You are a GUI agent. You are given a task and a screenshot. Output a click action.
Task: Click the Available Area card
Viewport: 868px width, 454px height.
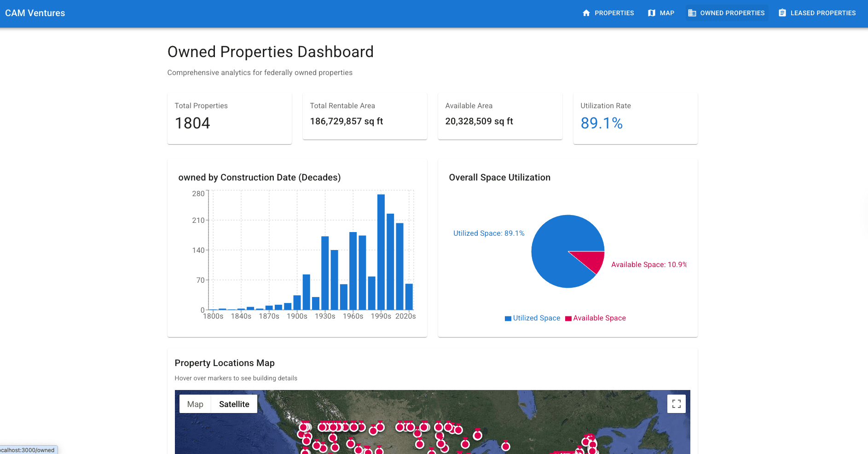[500, 116]
